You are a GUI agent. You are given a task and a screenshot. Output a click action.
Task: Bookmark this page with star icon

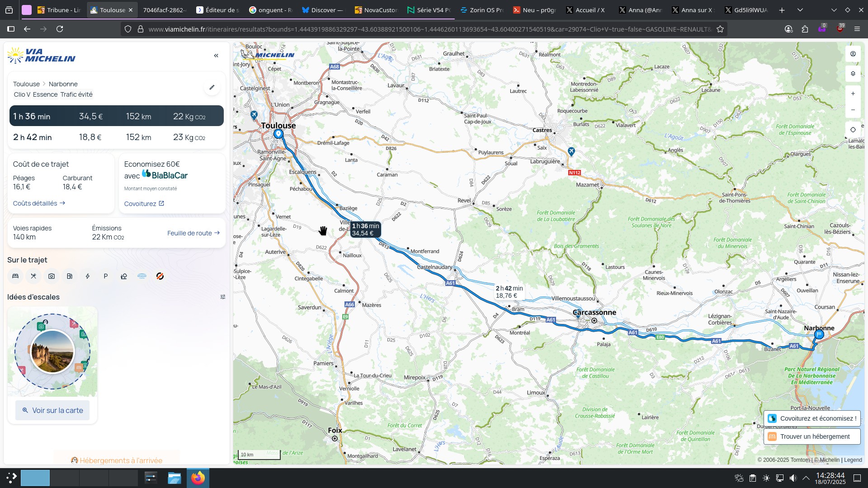tap(720, 29)
